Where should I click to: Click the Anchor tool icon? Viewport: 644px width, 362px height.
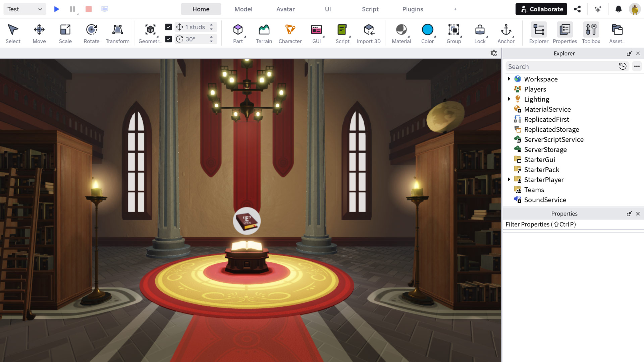506,34
